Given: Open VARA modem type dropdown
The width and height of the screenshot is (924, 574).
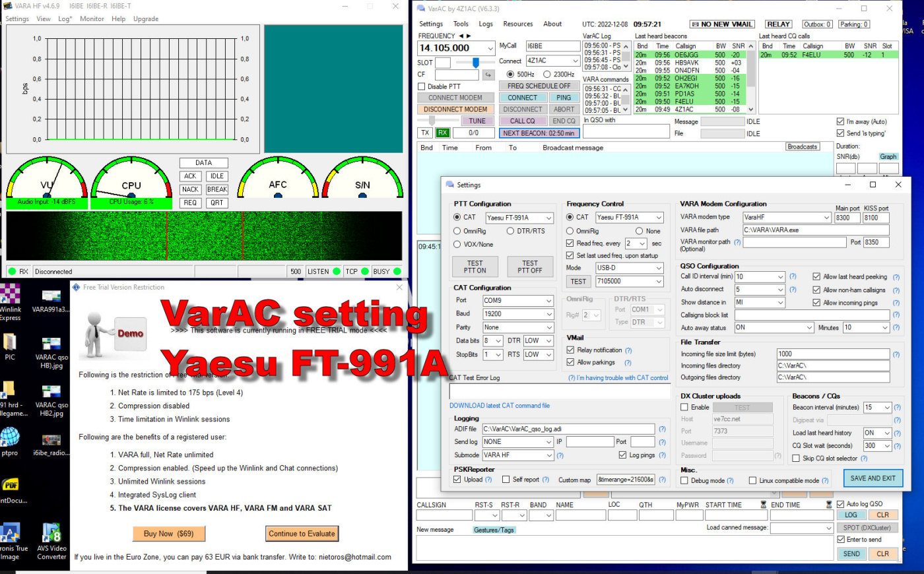Looking at the screenshot, I should pyautogui.click(x=787, y=217).
